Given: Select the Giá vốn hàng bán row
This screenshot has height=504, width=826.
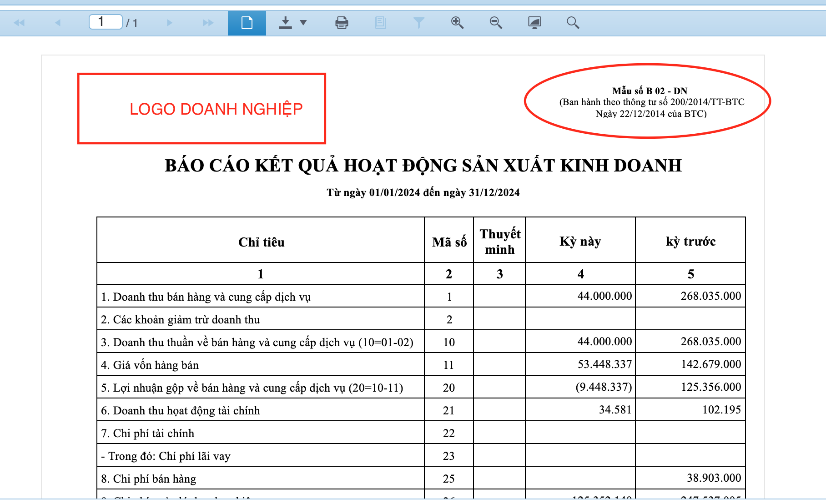Looking at the screenshot, I should (421, 364).
